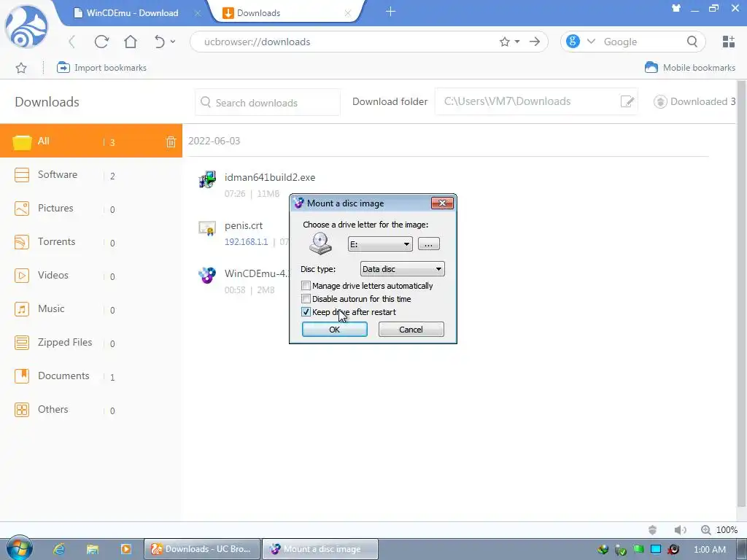The height and width of the screenshot is (560, 747).
Task: Click the WinCDEmu download item icon
Action: (207, 275)
